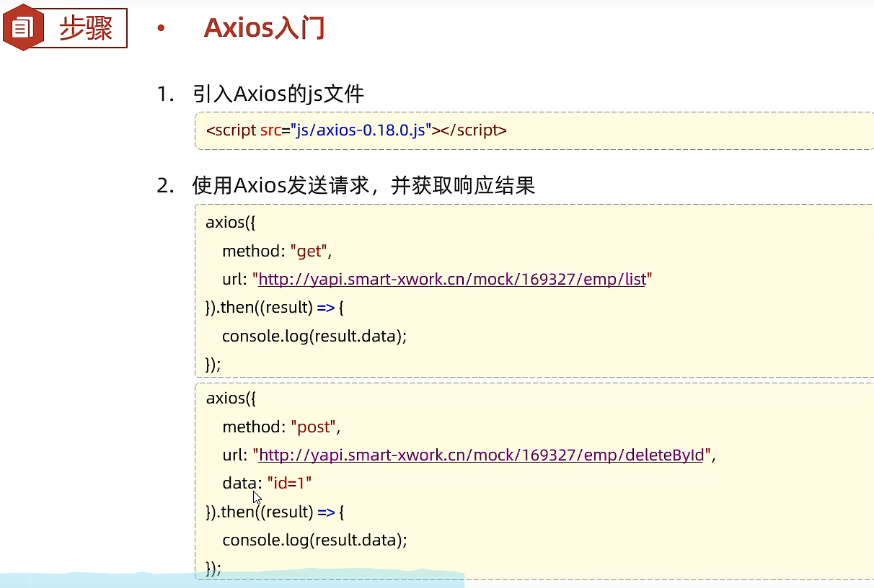Click the second axios({ line

click(x=231, y=398)
